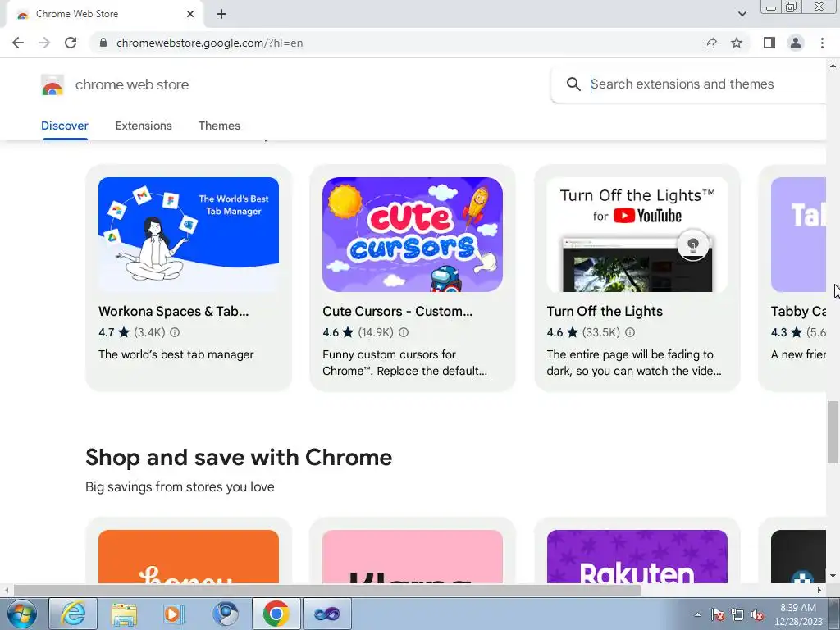Screen dimensions: 840x630
Task: Click the vertical scrollbar down arrow
Action: coord(833,577)
